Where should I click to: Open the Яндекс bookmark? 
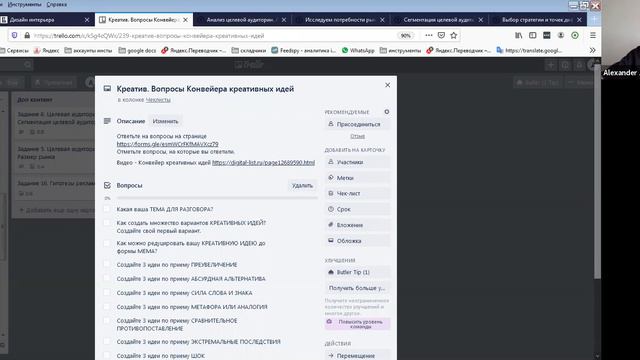click(47, 51)
